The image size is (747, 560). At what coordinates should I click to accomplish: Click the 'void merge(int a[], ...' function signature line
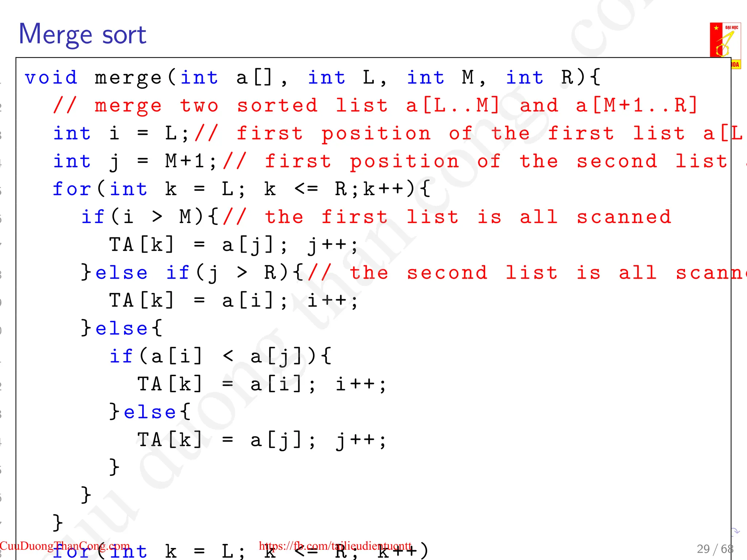click(x=313, y=78)
